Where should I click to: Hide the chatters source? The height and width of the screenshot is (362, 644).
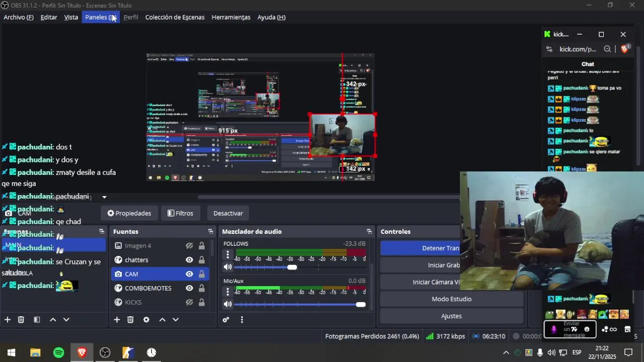[x=189, y=260]
